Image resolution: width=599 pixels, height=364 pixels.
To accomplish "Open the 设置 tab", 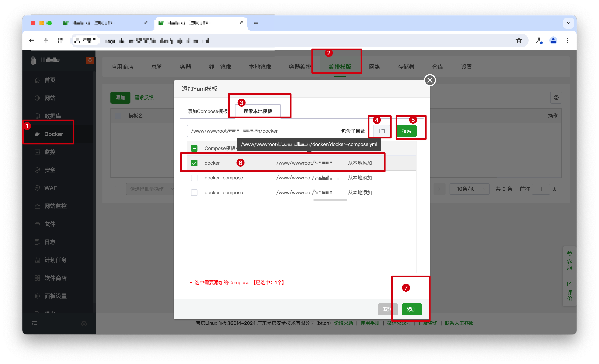I will click(x=466, y=67).
